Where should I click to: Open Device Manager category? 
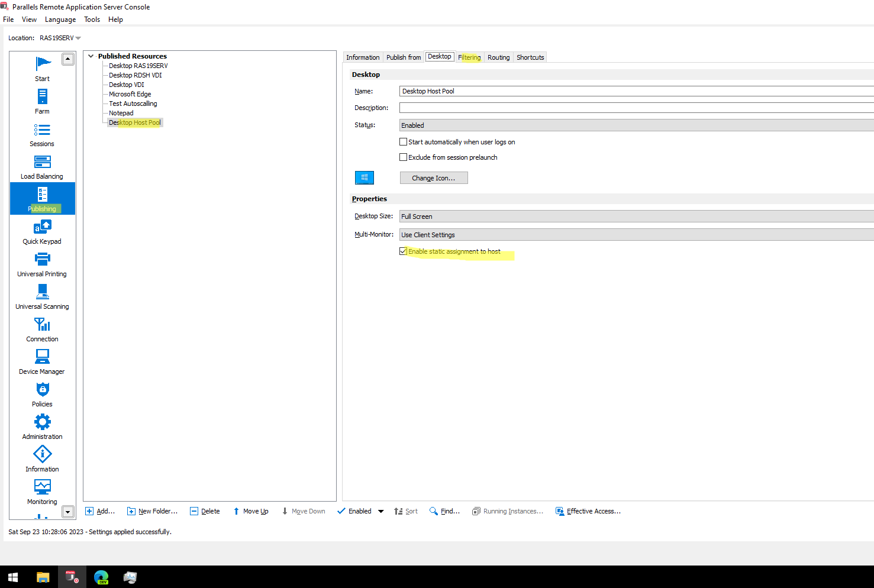(42, 361)
